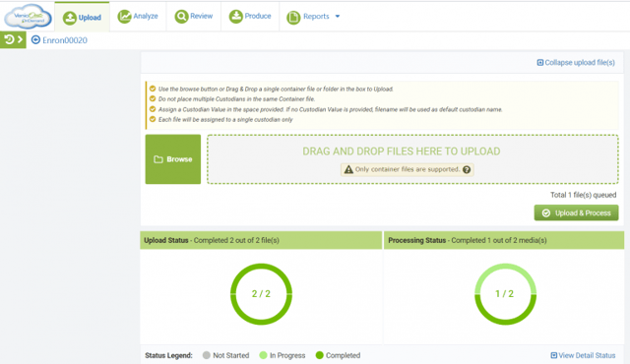Expand the side panel chevron arrow
This screenshot has height=364, width=630.
[x=20, y=39]
